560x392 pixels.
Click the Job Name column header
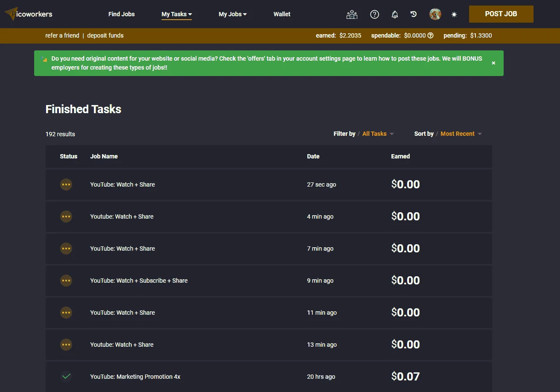pos(104,156)
